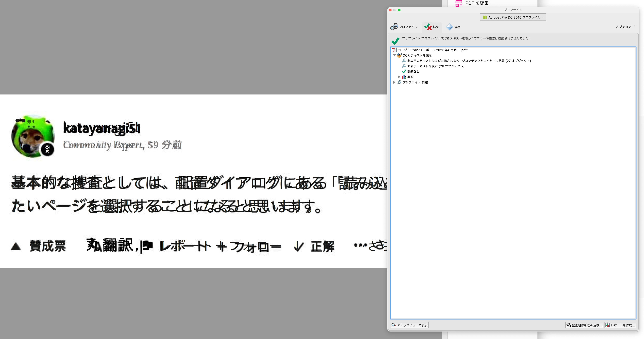
Task: Click the プリフライト 情報 magnifier icon
Action: [399, 82]
